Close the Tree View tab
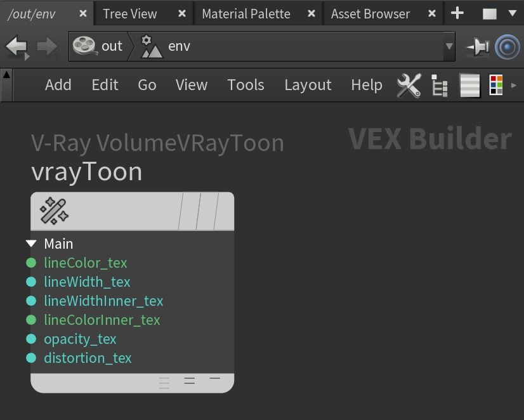This screenshot has width=524, height=420. [182, 13]
